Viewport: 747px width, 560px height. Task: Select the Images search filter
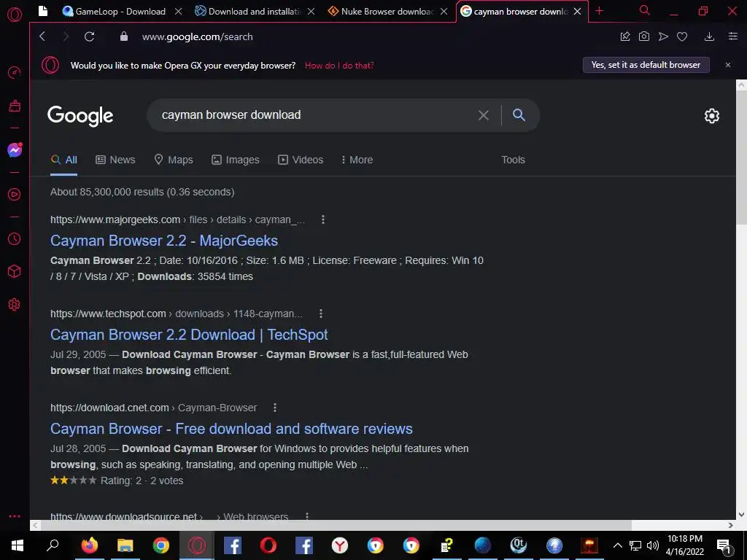tap(236, 160)
